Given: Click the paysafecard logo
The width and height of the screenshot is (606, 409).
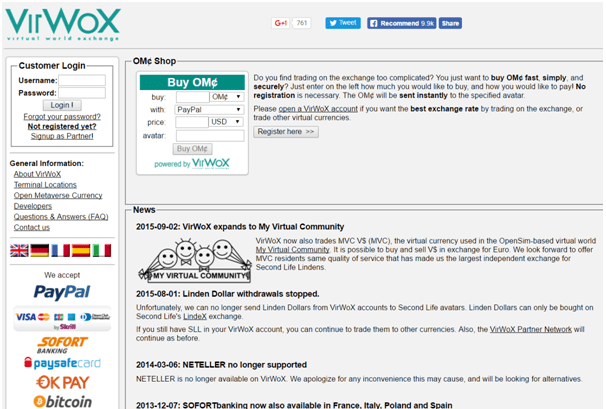Looking at the screenshot, I should [x=62, y=363].
